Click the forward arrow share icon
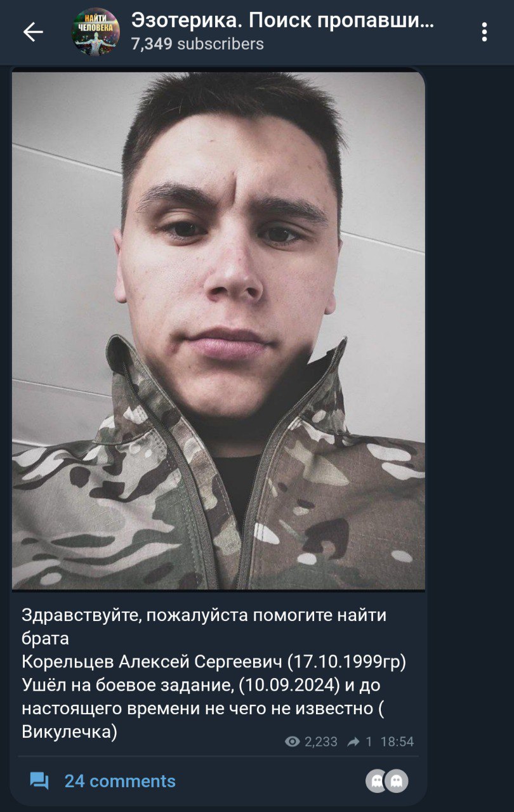The image size is (514, 812). (x=353, y=742)
